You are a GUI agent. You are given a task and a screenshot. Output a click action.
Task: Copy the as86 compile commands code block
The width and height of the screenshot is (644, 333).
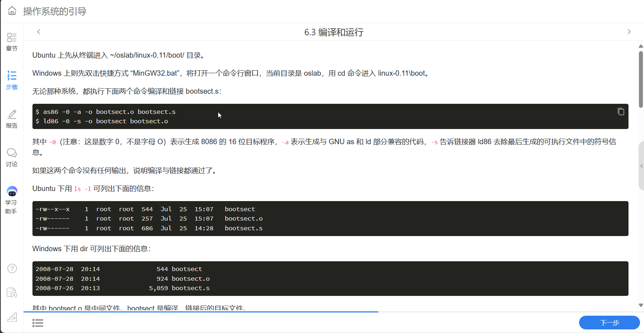coord(621,112)
